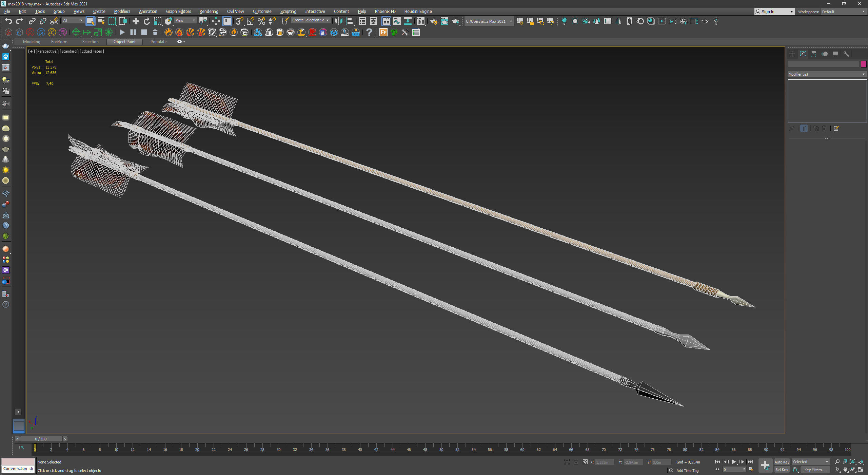Screen dimensions: 868x475
Task: Toggle the Angle Snap button
Action: point(250,21)
